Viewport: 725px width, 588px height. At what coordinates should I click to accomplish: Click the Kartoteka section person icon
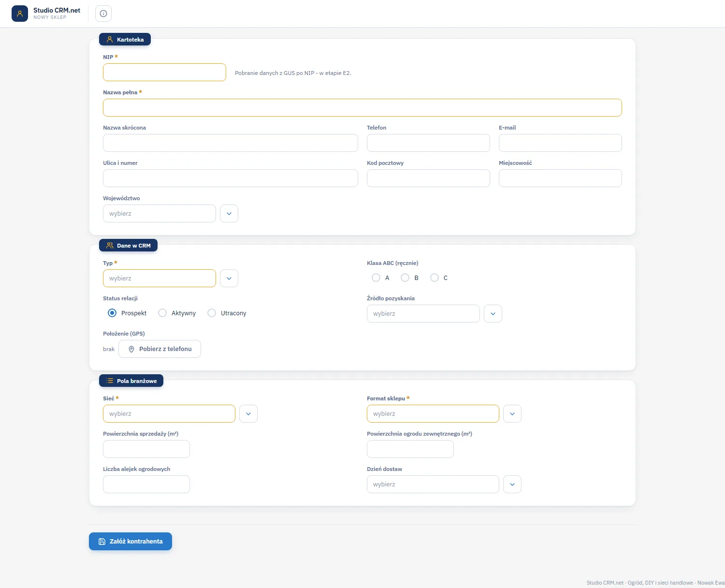pos(110,40)
